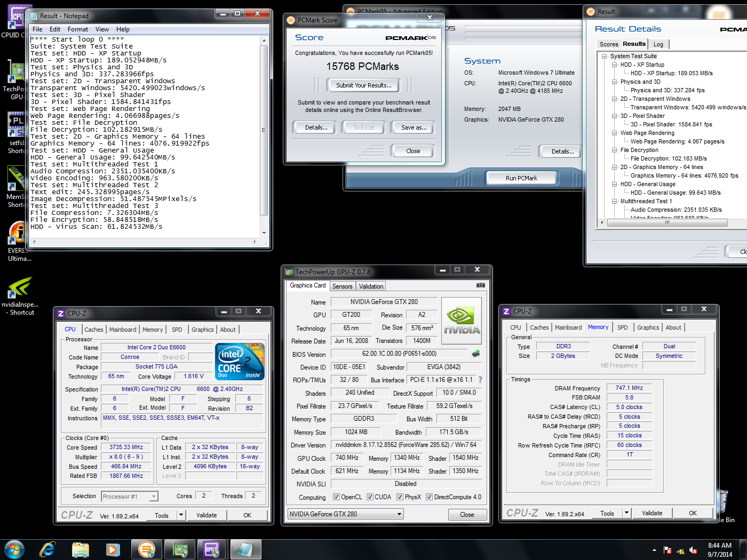Launch Internet Explorer from the taskbar

point(47,549)
